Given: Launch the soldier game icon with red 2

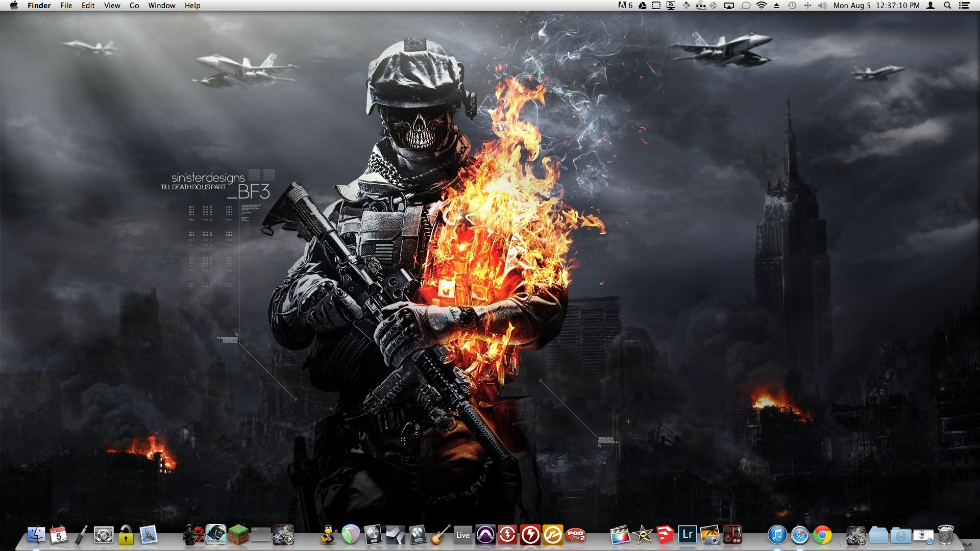Looking at the screenshot, I should (193, 535).
